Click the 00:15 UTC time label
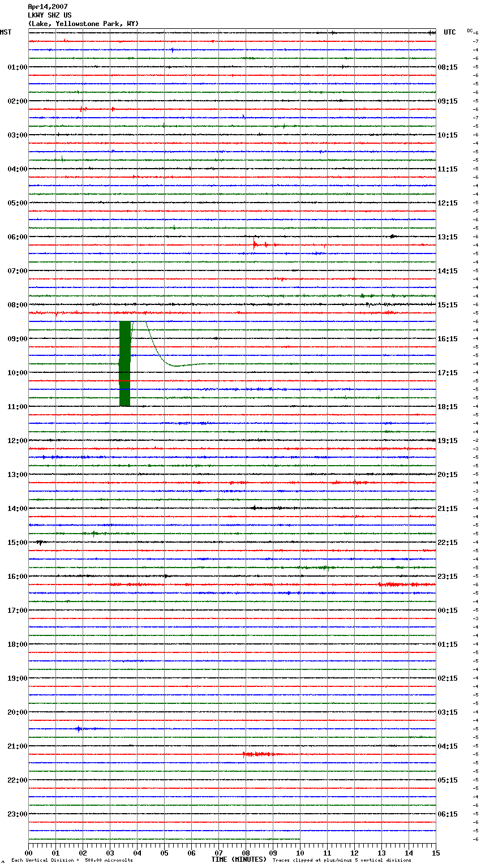Screen dimensions: 481x868 448,611
